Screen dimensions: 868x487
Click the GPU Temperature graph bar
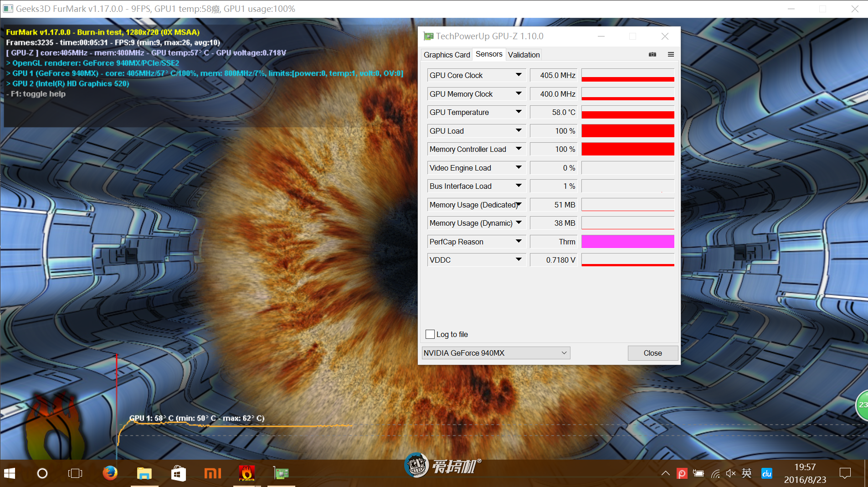(x=628, y=112)
